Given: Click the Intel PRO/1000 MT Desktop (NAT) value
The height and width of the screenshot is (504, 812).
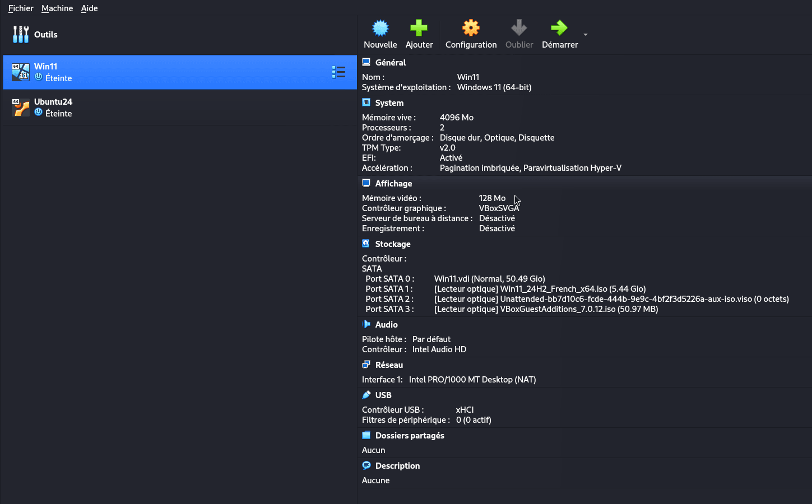Looking at the screenshot, I should pyautogui.click(x=472, y=380).
